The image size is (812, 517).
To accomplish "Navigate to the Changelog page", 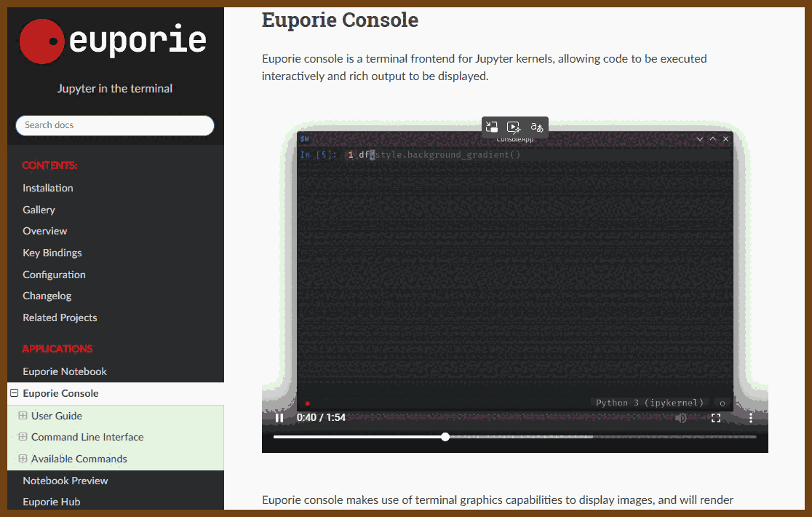I will point(47,296).
